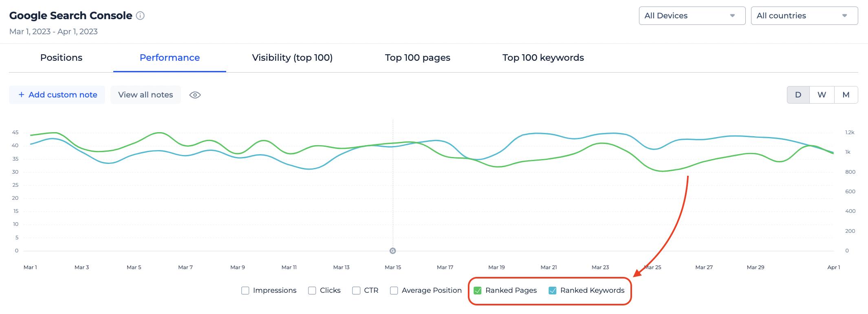
Task: Switch chart to weekly W view
Action: pyautogui.click(x=822, y=95)
